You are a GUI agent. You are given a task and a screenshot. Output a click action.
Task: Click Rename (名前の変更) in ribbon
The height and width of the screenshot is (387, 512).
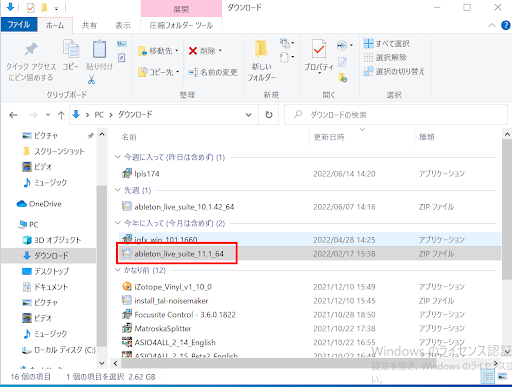coord(213,72)
